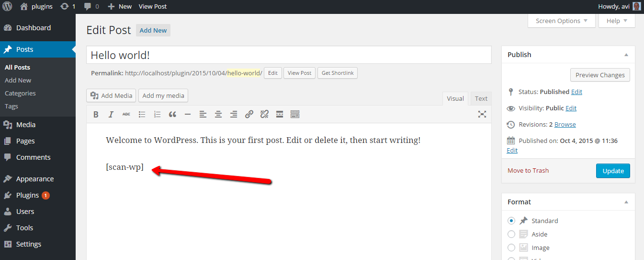
Task: Click the [scan-wp] shortcode text
Action: [x=124, y=167]
